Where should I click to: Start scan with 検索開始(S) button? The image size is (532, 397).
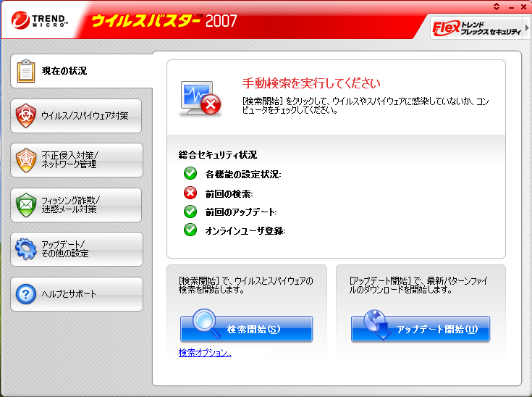pos(246,328)
